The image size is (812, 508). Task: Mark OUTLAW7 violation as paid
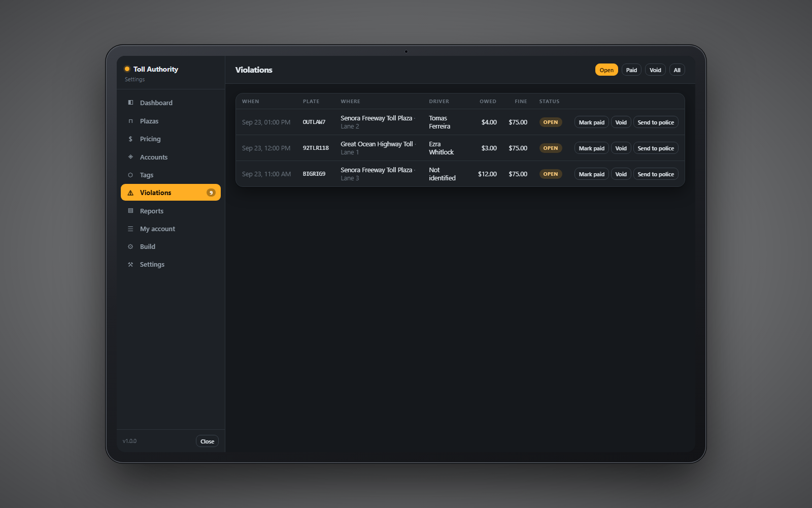(x=592, y=122)
